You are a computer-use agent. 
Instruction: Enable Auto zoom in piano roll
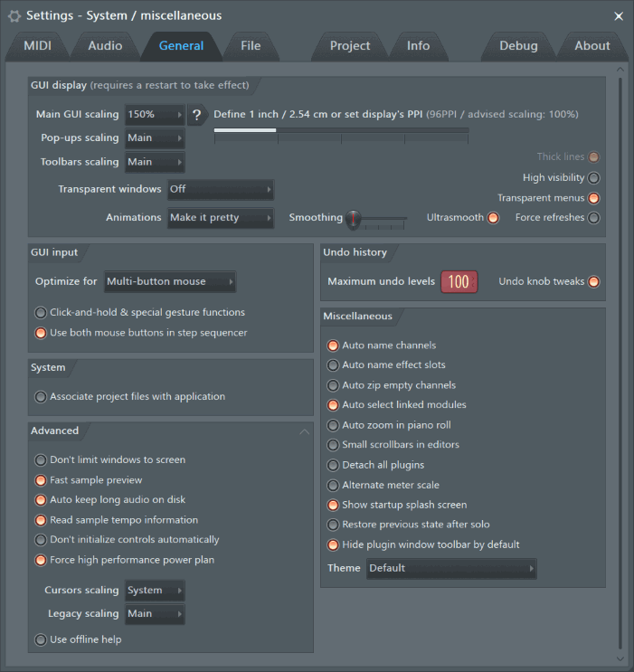pyautogui.click(x=333, y=425)
